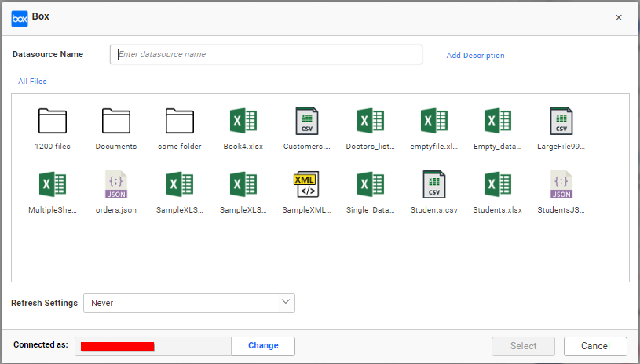This screenshot has width=640, height=364.
Task: Select the Book4.xlsx file icon
Action: [x=243, y=122]
